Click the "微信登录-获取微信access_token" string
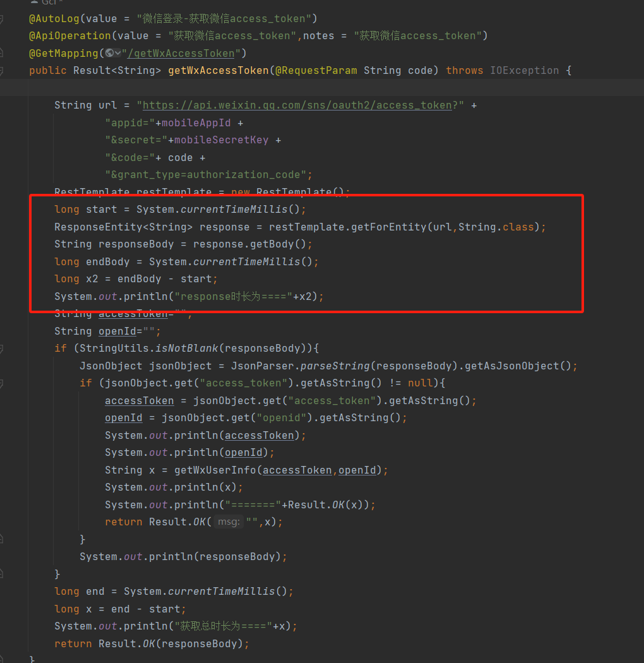This screenshot has width=644, height=663. (224, 18)
